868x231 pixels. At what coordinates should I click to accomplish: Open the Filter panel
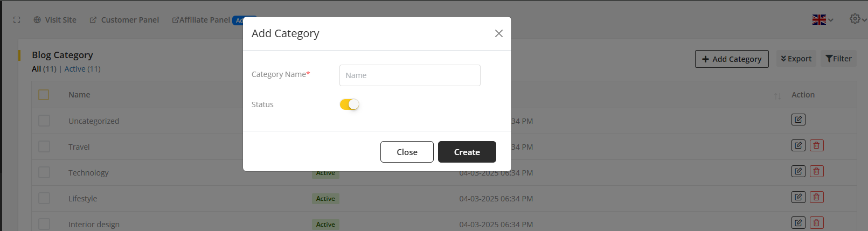click(x=838, y=59)
